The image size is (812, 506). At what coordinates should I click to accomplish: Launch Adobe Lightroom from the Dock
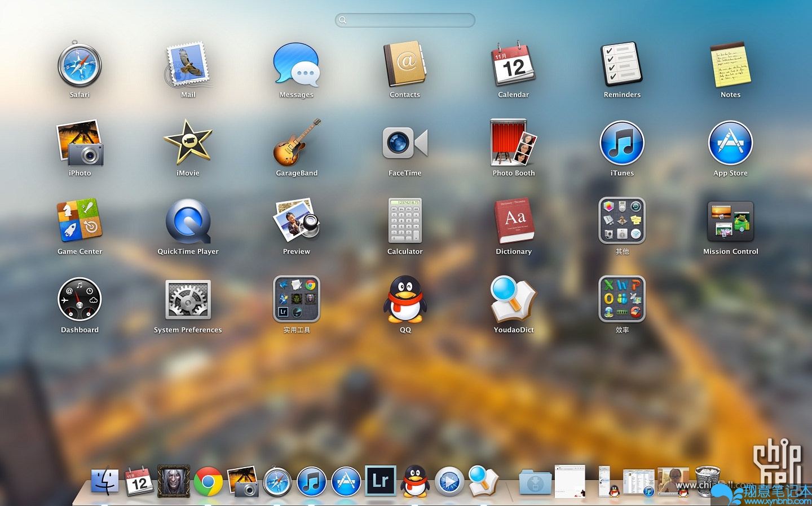pyautogui.click(x=381, y=481)
